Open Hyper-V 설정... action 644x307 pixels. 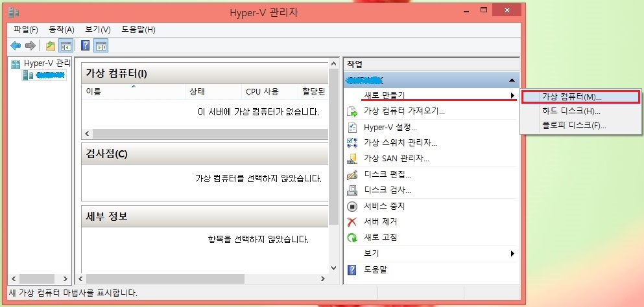point(390,127)
